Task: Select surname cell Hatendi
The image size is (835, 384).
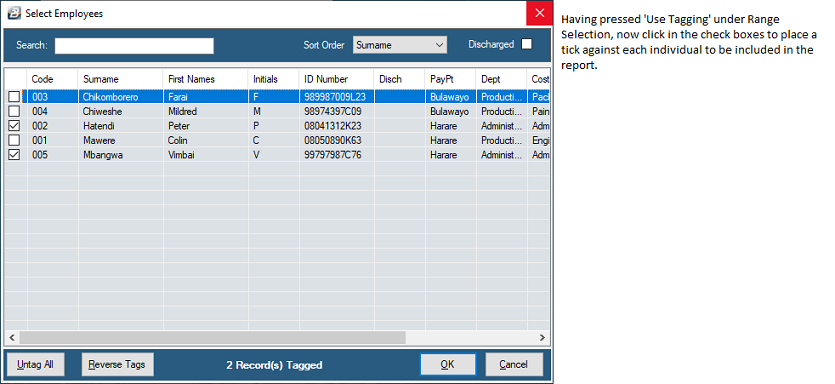Action: 99,126
